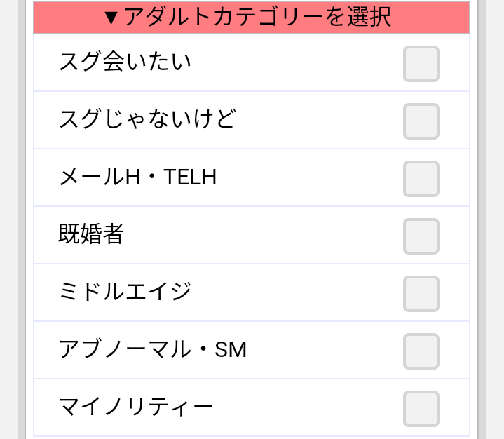Click blank space right of メールH・TELH text
Image resolution: width=504 pixels, height=439 pixels.
[x=308, y=177]
